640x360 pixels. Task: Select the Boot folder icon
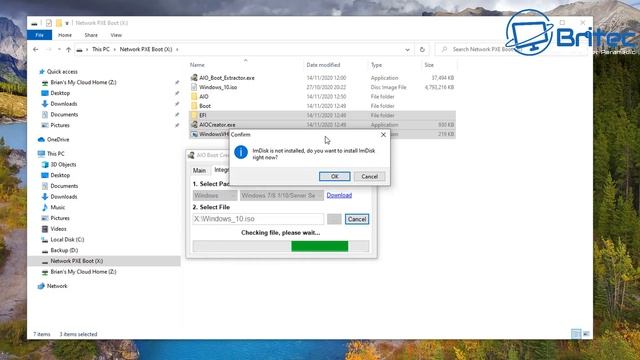click(x=194, y=106)
